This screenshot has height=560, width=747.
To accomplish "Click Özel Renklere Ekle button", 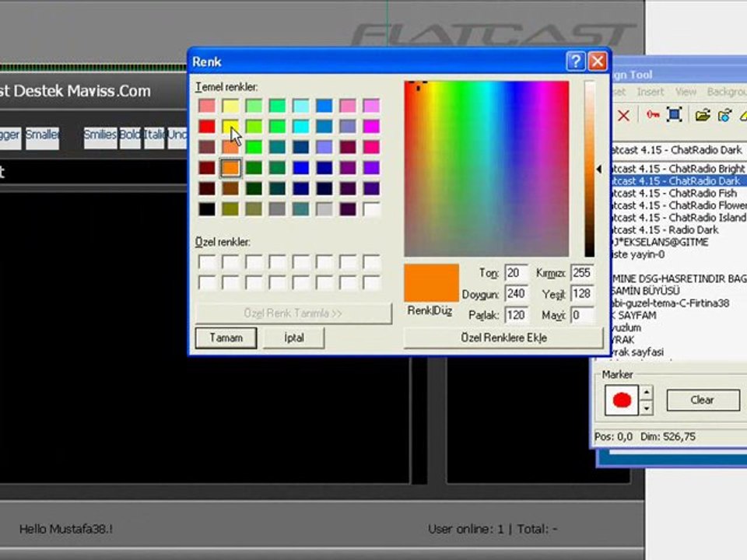I will click(x=503, y=338).
